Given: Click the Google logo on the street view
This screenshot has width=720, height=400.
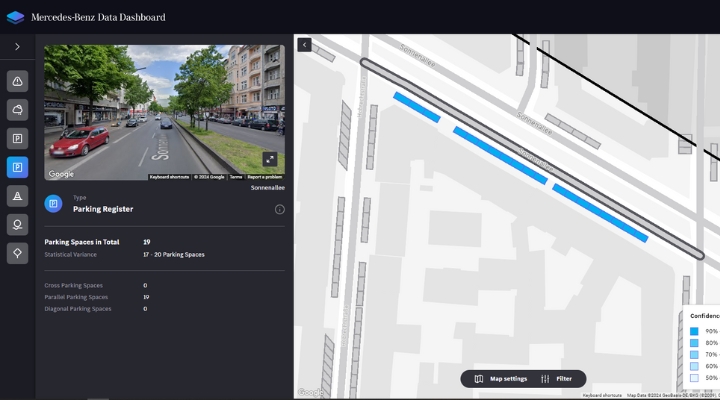Looking at the screenshot, I should [x=61, y=174].
